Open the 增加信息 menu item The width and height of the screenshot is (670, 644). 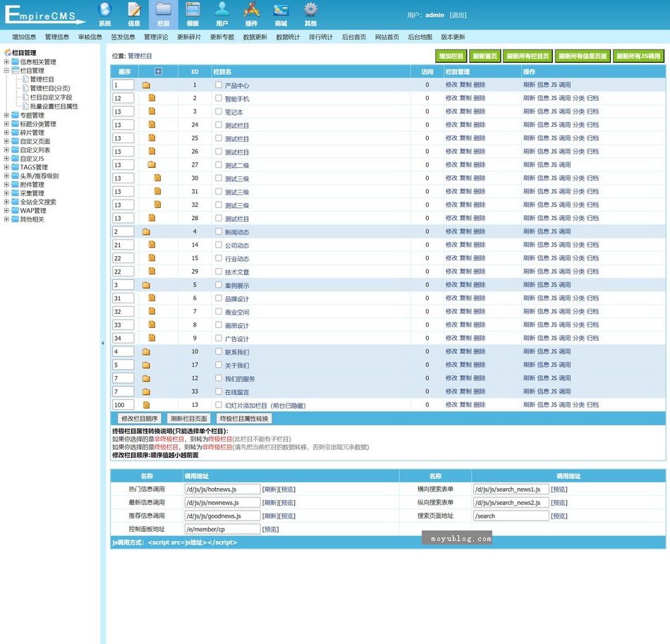[x=24, y=37]
